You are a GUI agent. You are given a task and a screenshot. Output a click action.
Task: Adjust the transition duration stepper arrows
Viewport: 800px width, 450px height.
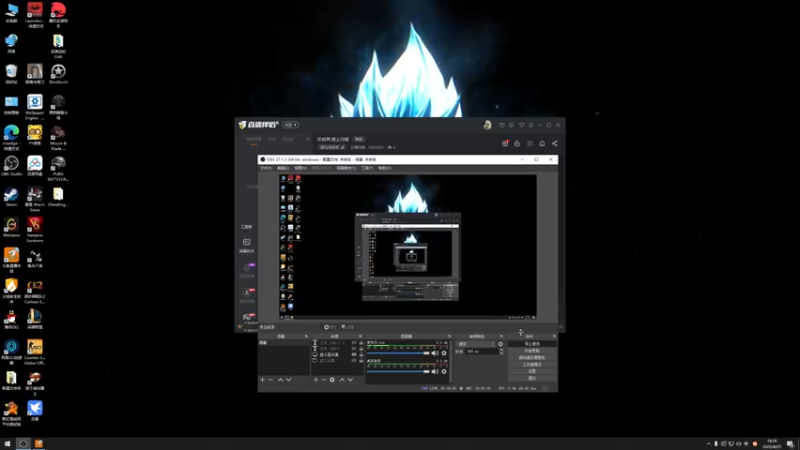[x=501, y=351]
